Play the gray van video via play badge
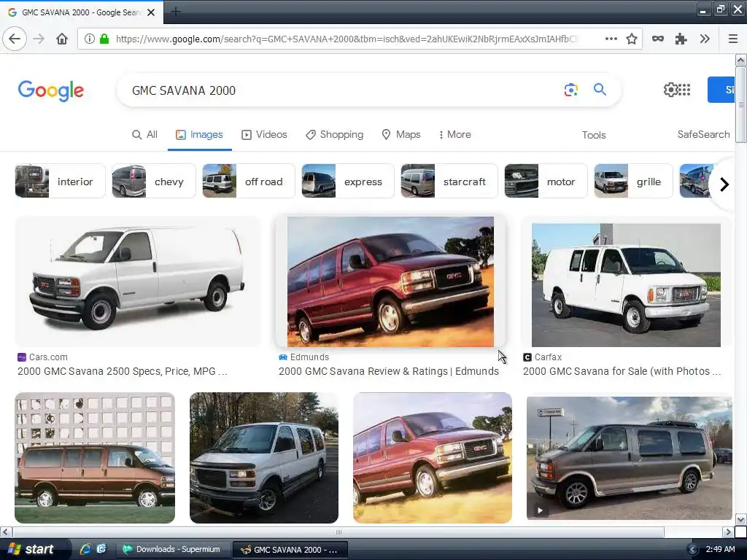The width and height of the screenshot is (747, 560). point(540,510)
